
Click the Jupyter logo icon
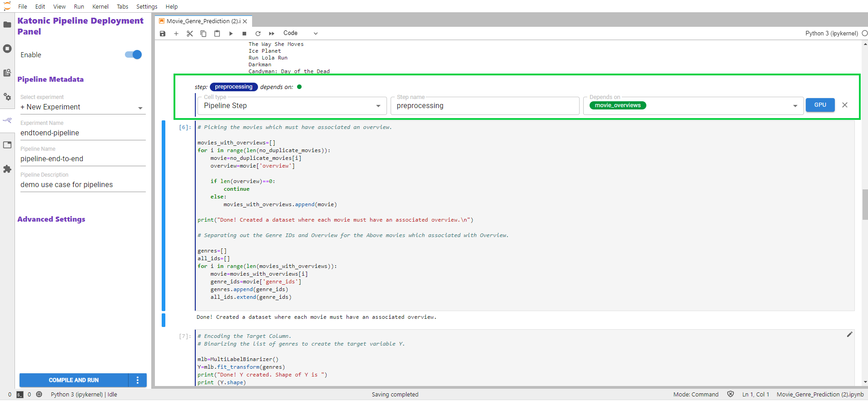[x=7, y=6]
